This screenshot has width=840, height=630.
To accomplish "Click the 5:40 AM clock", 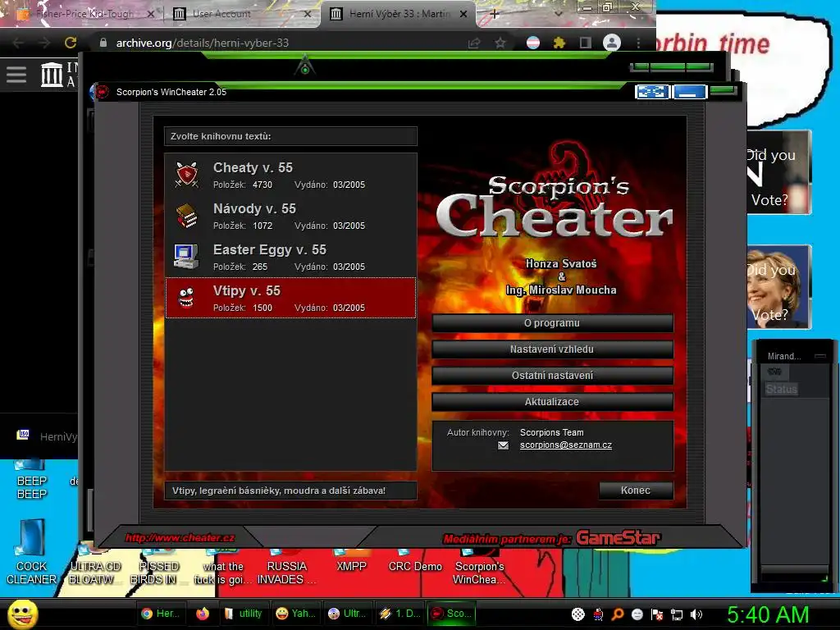I will pos(768,614).
